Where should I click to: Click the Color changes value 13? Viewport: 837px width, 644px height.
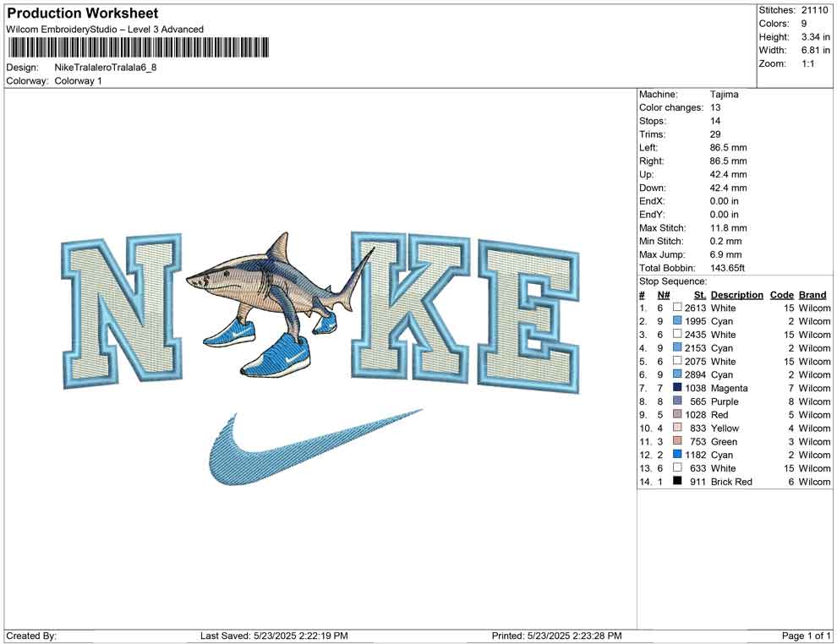tap(714, 107)
